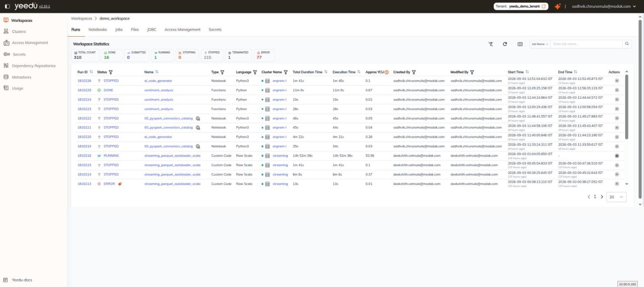Go to next page arrow

coord(602,197)
